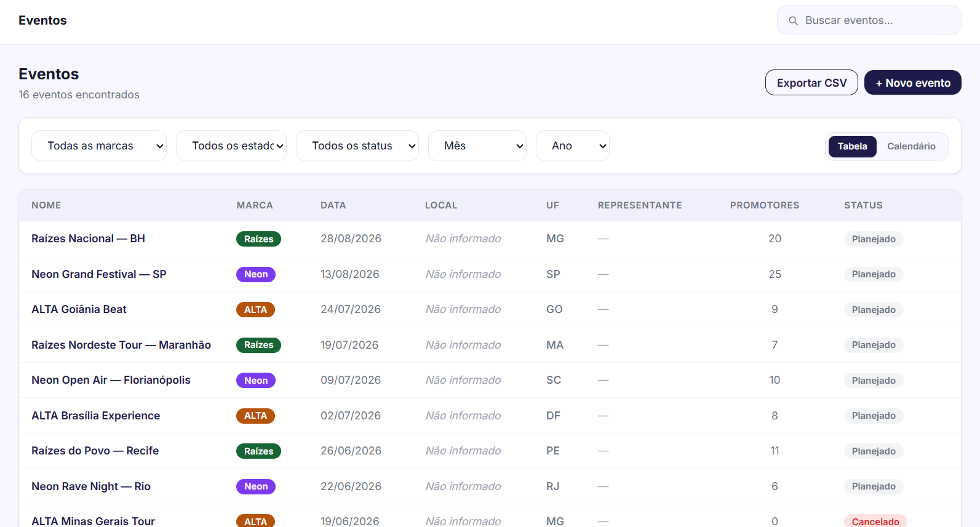This screenshot has height=527, width=980.
Task: Open the Raízes Nacional — BH event
Action: point(88,239)
